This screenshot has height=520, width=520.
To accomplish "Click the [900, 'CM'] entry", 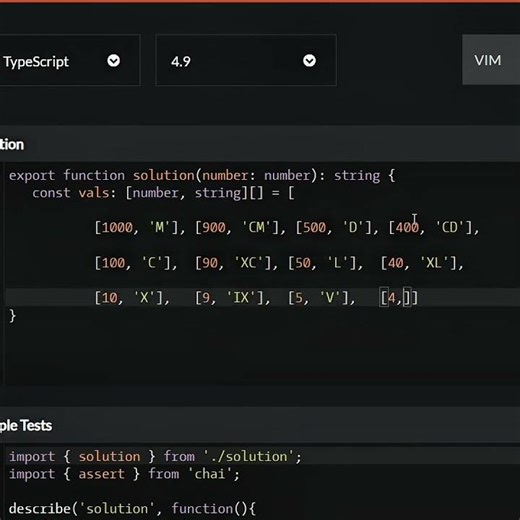I will pos(237,228).
